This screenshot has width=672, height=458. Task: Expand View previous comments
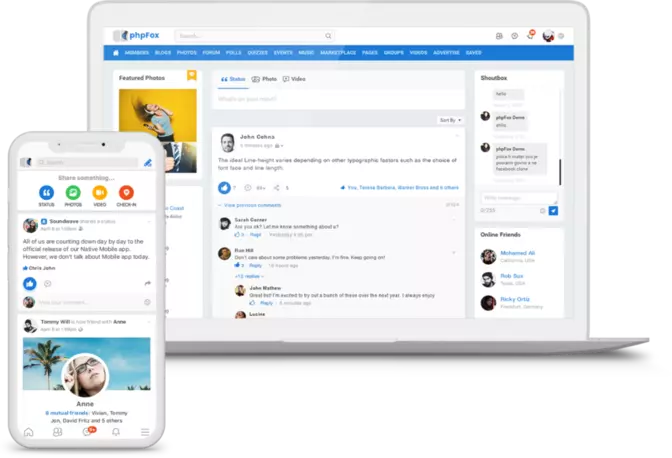[x=250, y=205]
